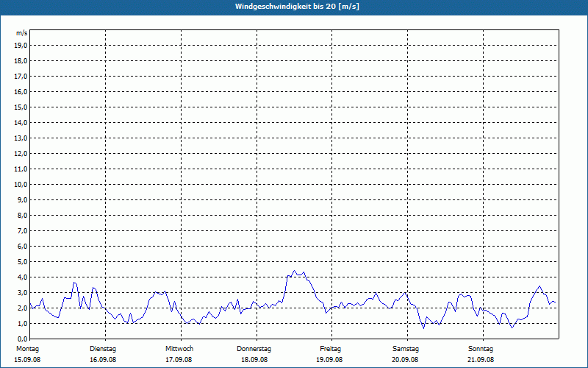Select the 1,0 y-axis value
Screen dimensions: 588x368
(23, 323)
